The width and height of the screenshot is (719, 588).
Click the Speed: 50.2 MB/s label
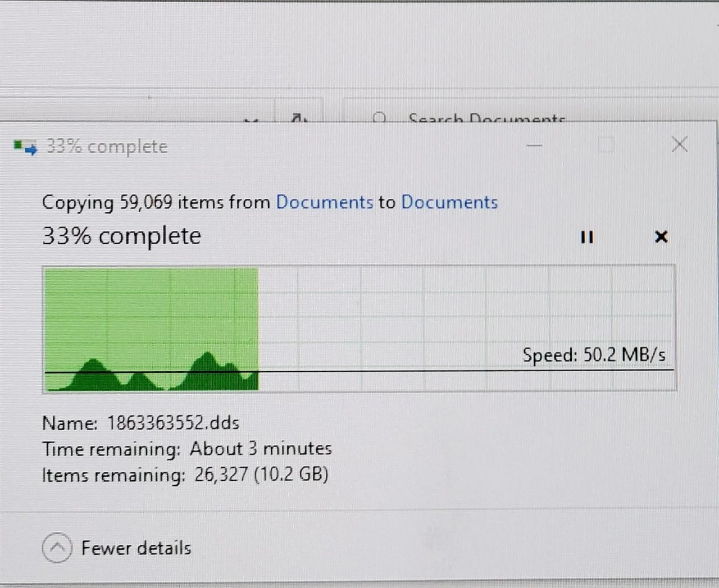594,355
